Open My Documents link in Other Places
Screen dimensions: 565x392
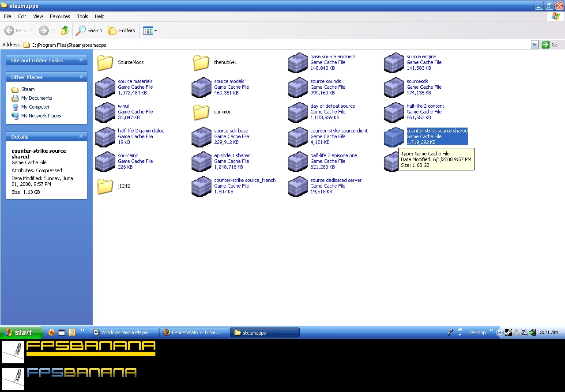pos(37,98)
